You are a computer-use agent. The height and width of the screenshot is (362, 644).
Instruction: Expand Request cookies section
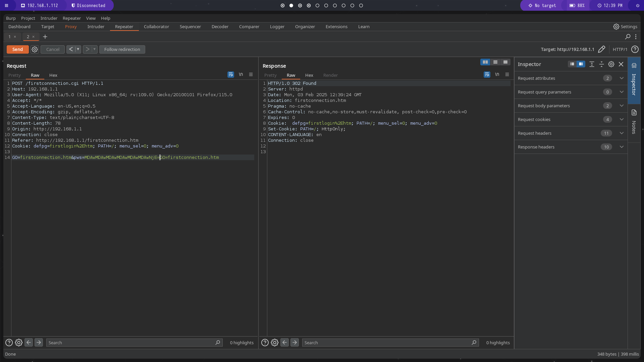click(x=571, y=119)
